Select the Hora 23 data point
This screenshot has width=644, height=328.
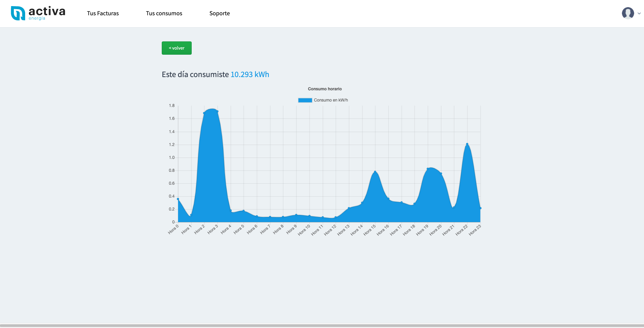point(480,208)
